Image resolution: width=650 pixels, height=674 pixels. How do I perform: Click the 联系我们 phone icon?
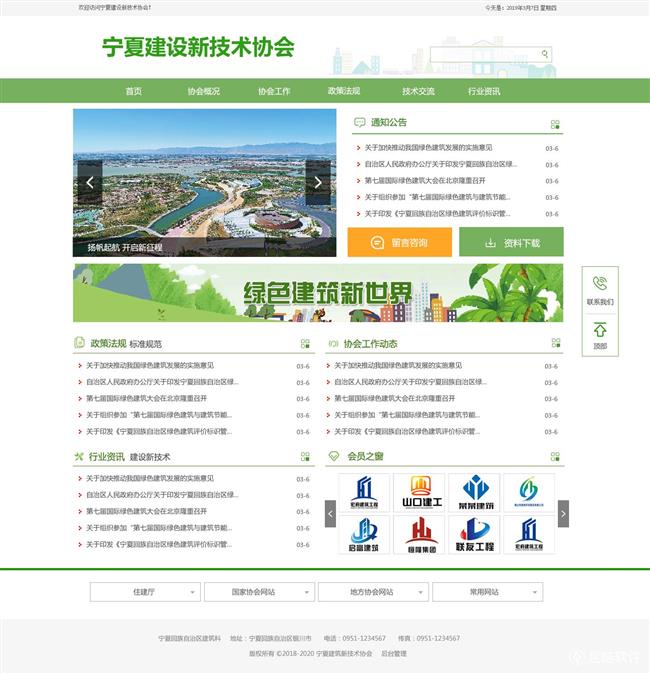click(600, 283)
